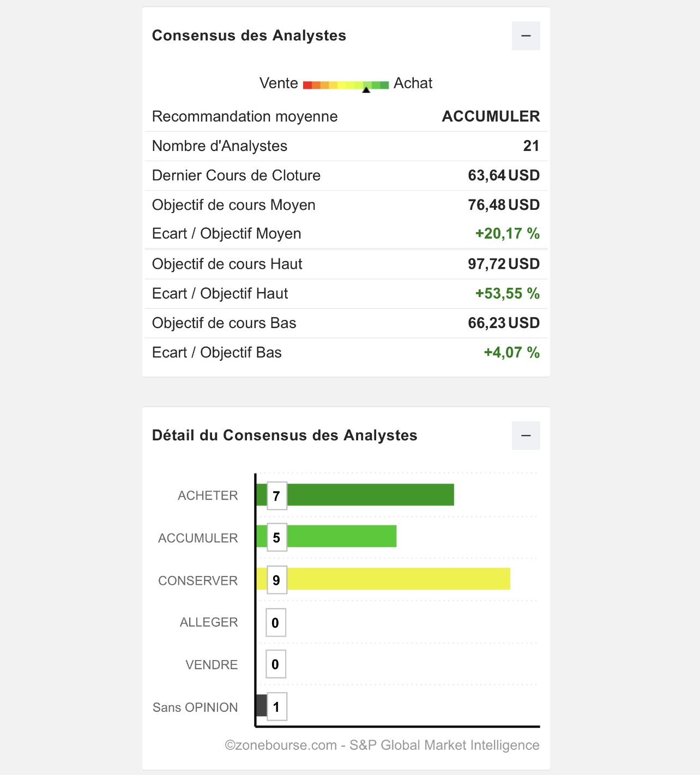This screenshot has height=775, width=700.
Task: Click the yellow CONSERVER bar
Action: (x=398, y=579)
